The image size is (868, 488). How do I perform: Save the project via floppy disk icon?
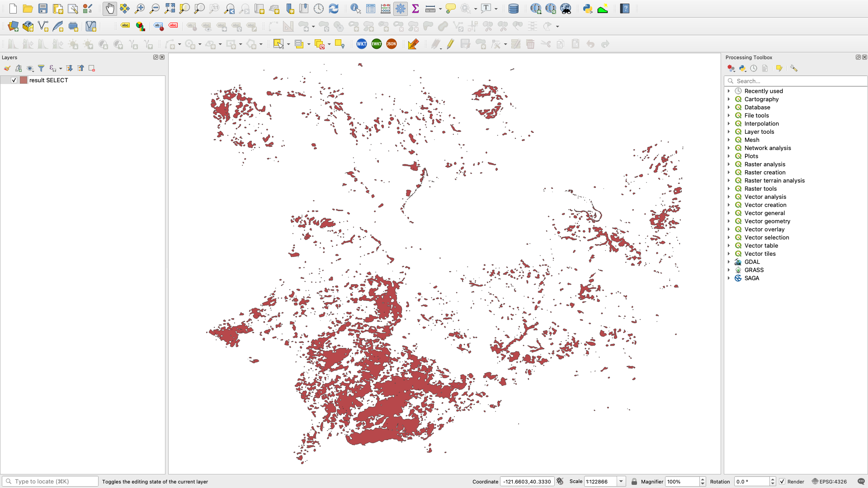coord(43,9)
